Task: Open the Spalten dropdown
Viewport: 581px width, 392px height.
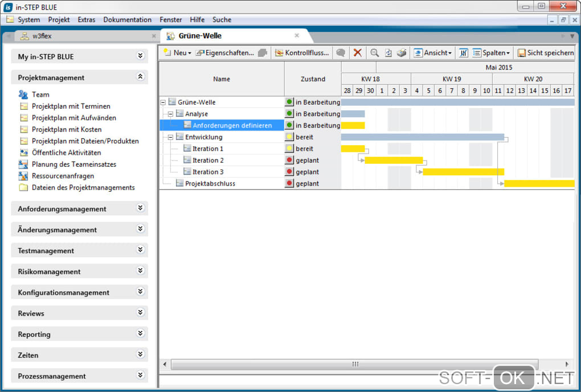Action: point(492,53)
